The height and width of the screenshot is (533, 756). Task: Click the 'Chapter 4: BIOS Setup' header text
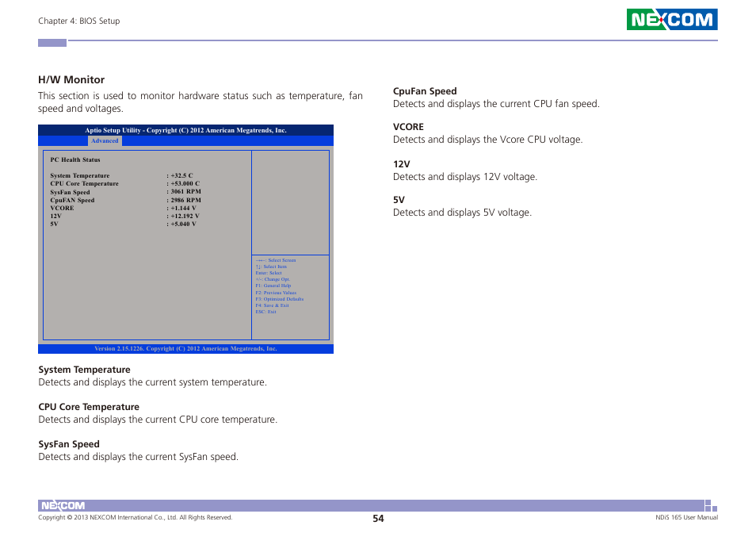point(79,21)
